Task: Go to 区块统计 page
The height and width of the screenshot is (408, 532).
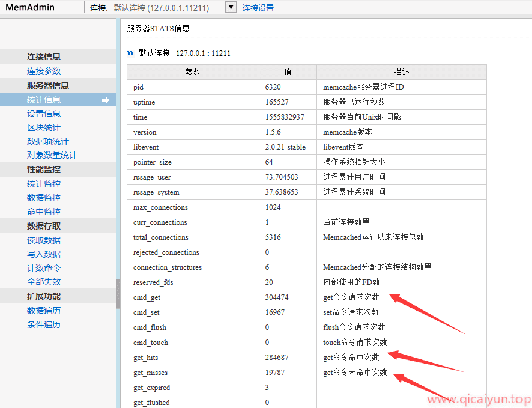Action: click(x=44, y=127)
